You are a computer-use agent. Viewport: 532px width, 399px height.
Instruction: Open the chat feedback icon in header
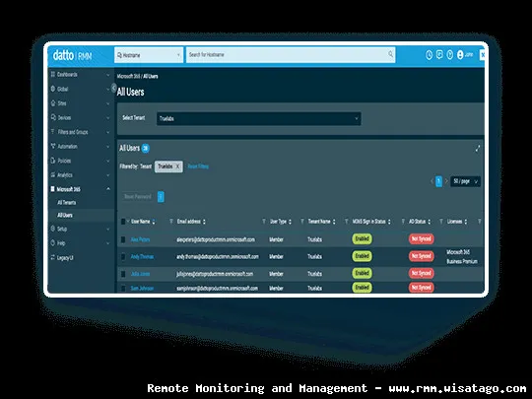coord(439,54)
